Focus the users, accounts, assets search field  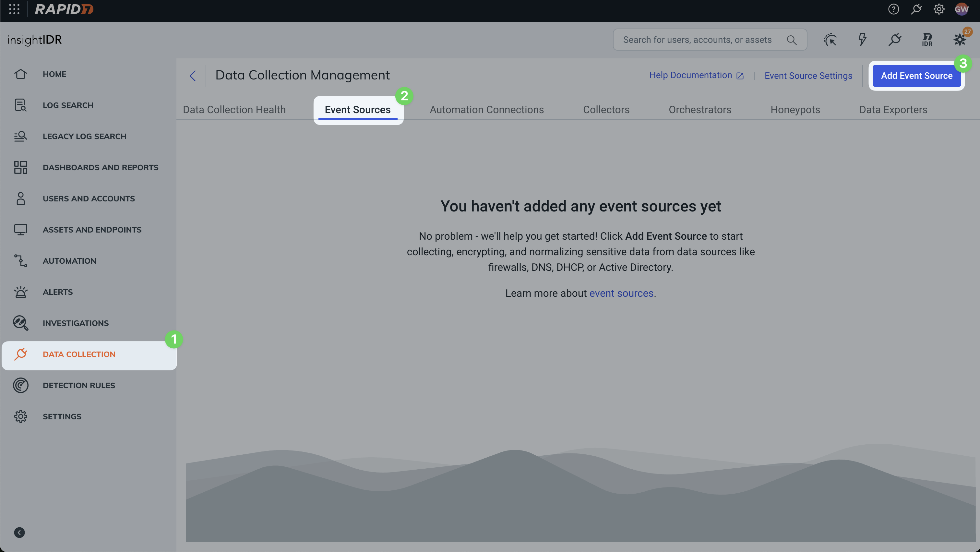[x=710, y=40]
